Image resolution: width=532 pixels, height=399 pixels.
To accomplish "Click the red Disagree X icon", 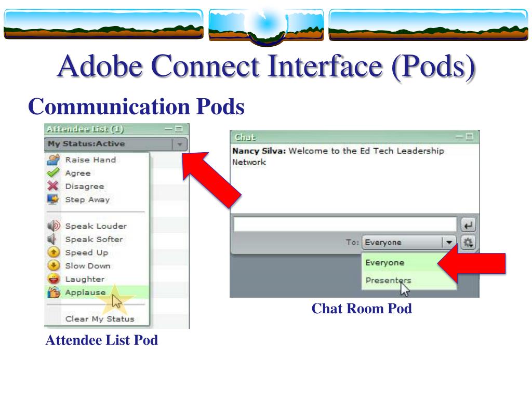I will [x=54, y=186].
